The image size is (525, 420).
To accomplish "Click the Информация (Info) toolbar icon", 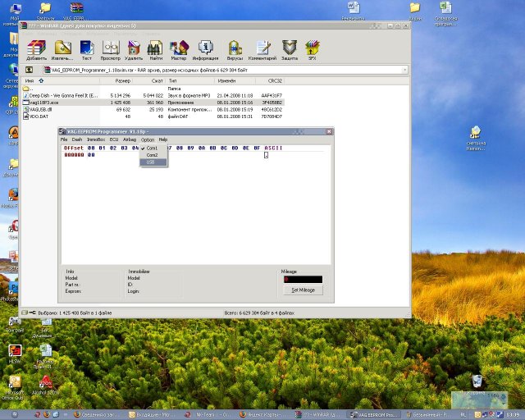I will point(205,50).
